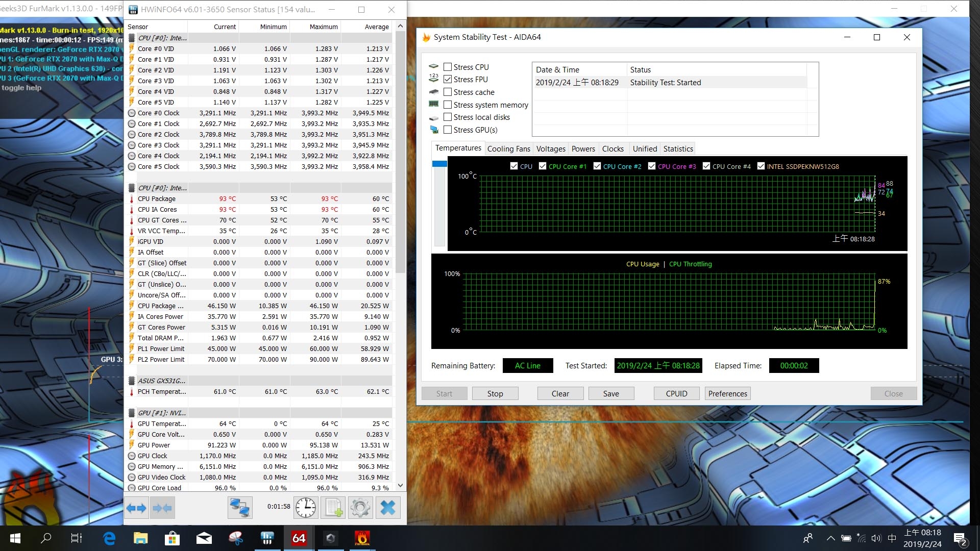The height and width of the screenshot is (551, 980).
Task: Toggle INTEL SSDPEKNW512G8 graph checkbox
Action: point(761,166)
